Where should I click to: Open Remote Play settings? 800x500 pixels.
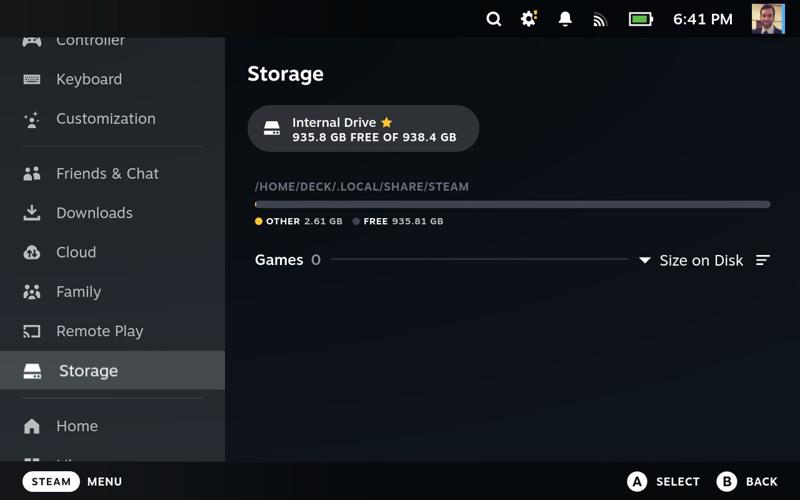pos(112,331)
